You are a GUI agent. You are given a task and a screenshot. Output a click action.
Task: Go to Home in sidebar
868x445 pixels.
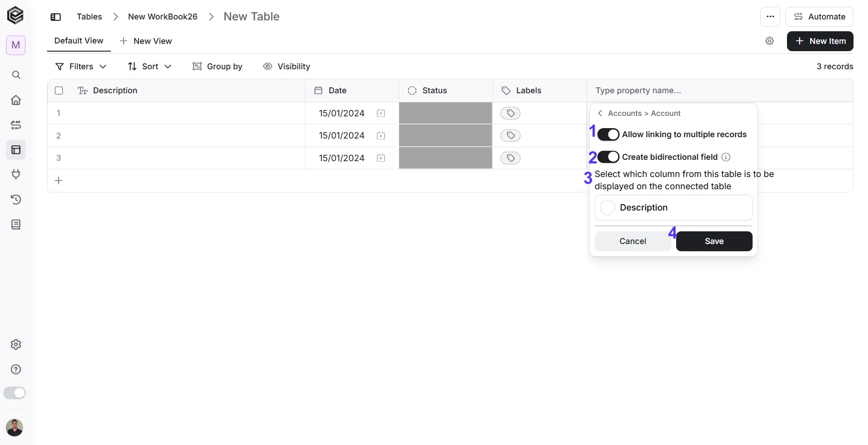16,100
